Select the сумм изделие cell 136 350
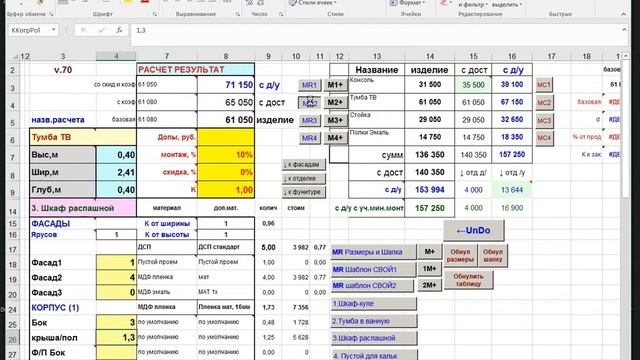 [x=429, y=155]
